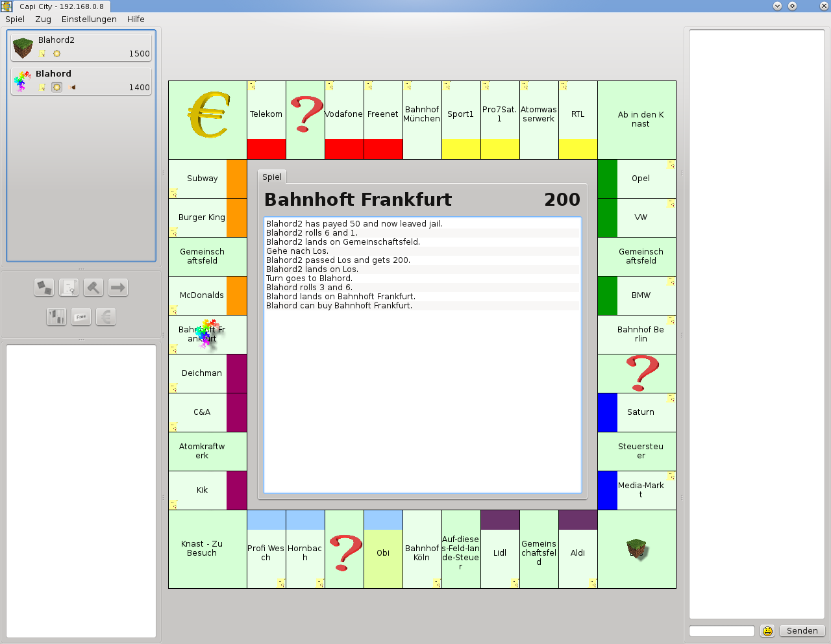Click the Atomkraftwerk field
The image size is (831, 644).
208,451
